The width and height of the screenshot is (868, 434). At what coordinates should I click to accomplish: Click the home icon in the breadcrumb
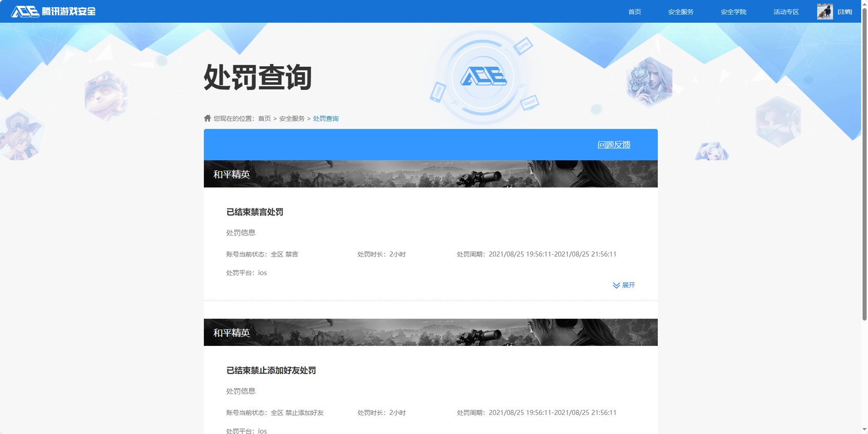(207, 118)
